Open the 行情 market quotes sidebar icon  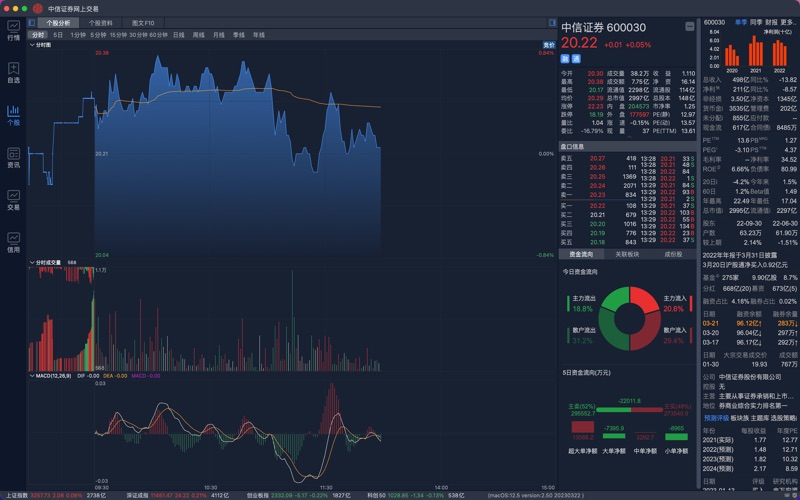point(13,30)
